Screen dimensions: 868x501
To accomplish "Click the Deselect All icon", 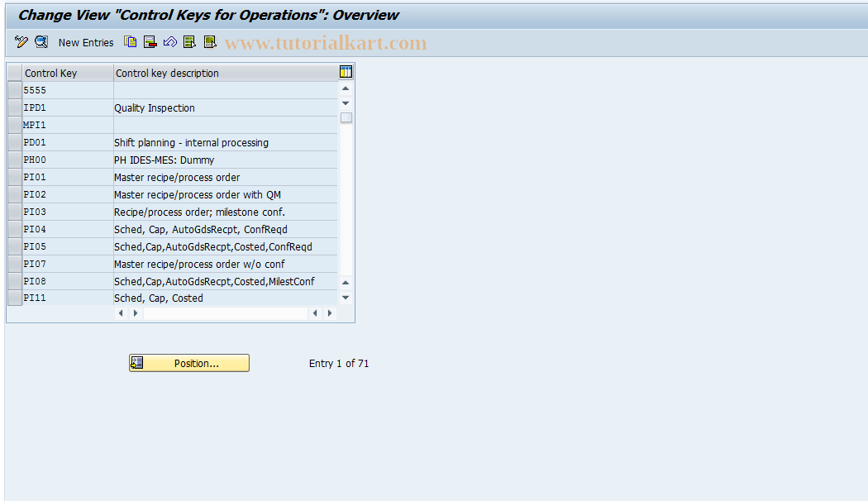I will [209, 41].
